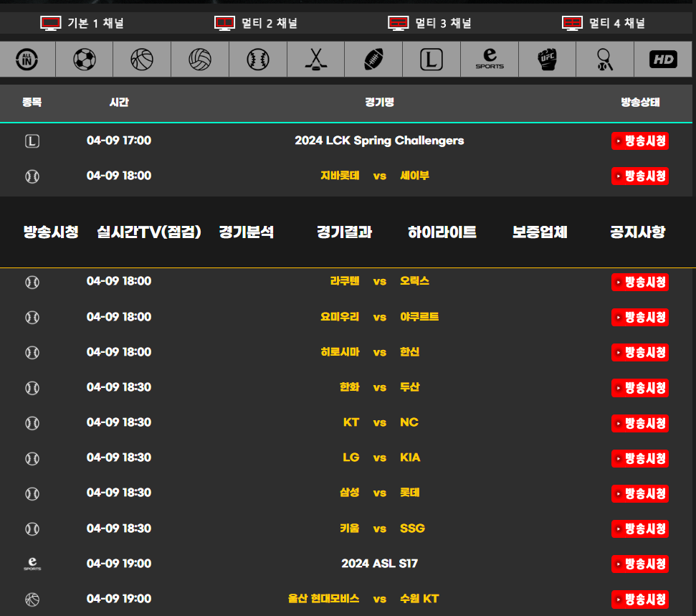Click 방송시청 for LG vs KIA
The image size is (696, 616).
640,458
